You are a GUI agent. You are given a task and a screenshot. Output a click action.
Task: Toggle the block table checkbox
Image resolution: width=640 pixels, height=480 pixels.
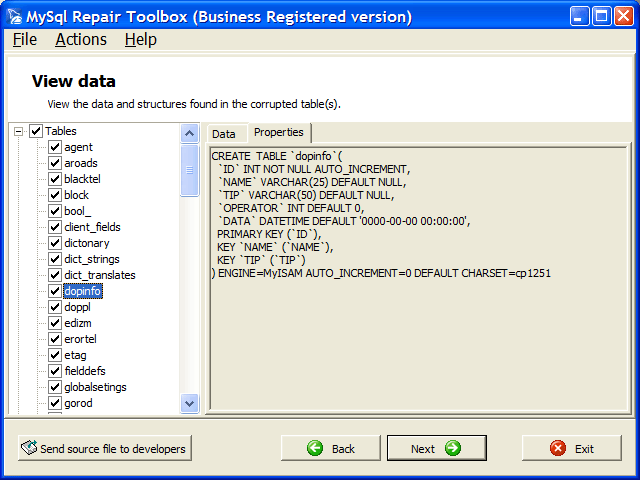[55, 195]
